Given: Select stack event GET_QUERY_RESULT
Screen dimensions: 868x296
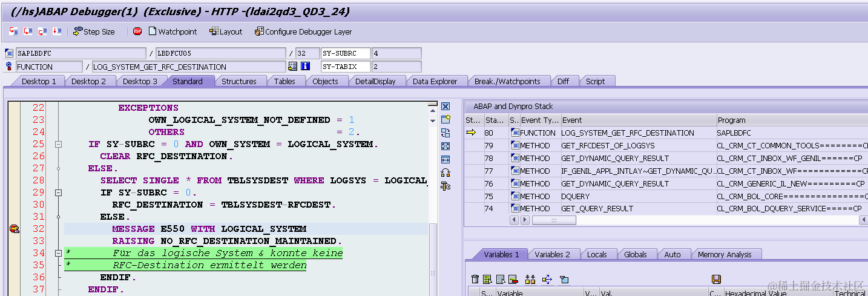Looking at the screenshot, I should tap(597, 208).
